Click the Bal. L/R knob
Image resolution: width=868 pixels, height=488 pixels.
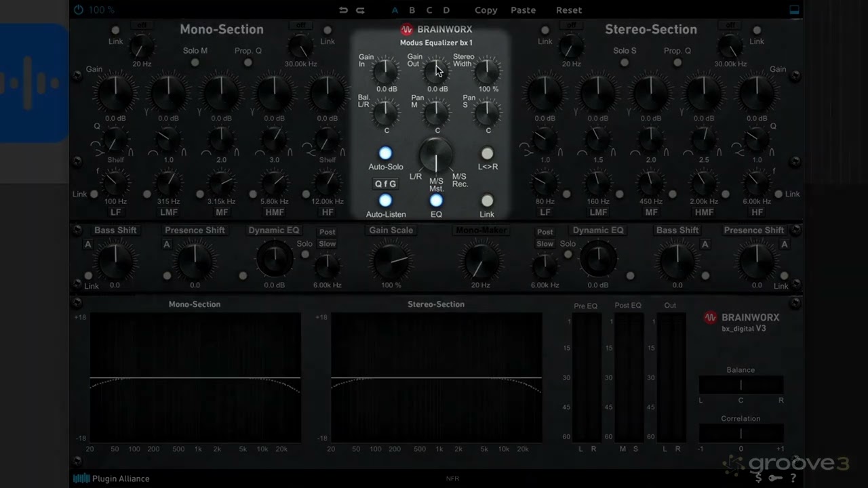(387, 112)
